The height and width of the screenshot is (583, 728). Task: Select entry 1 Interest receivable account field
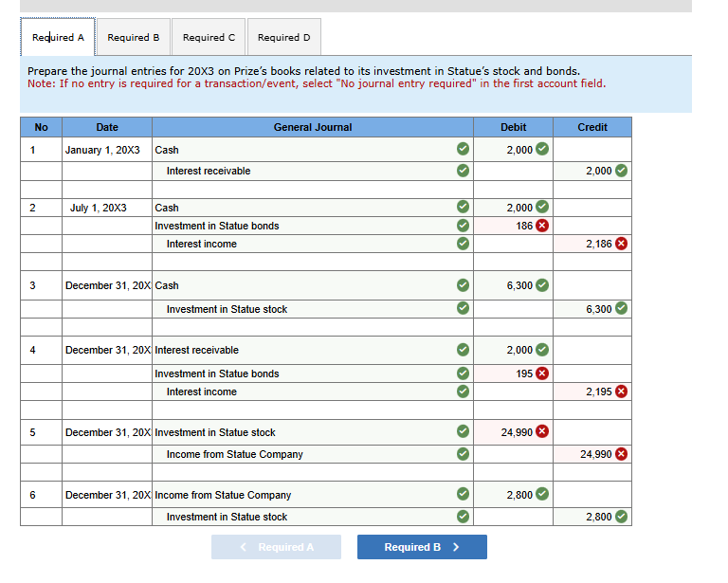coord(313,171)
